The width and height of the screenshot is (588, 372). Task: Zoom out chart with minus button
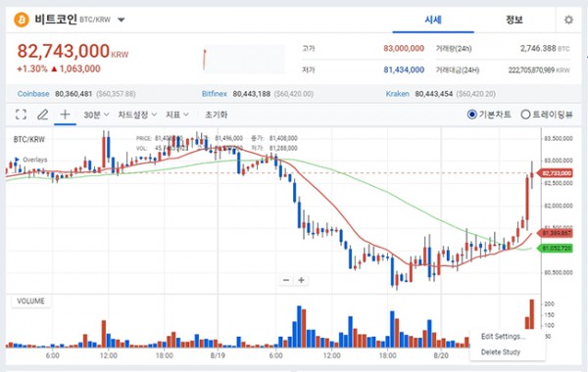point(286,280)
